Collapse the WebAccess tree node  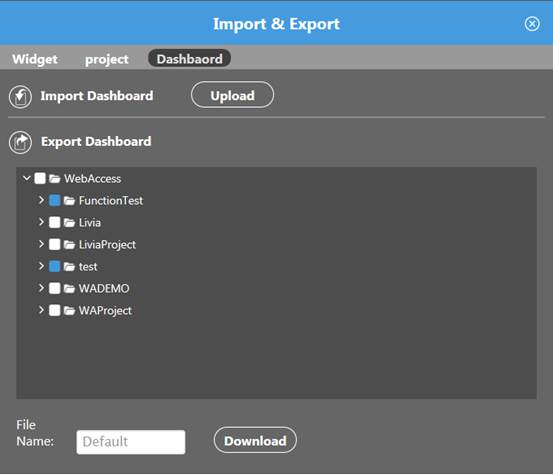pyautogui.click(x=26, y=178)
